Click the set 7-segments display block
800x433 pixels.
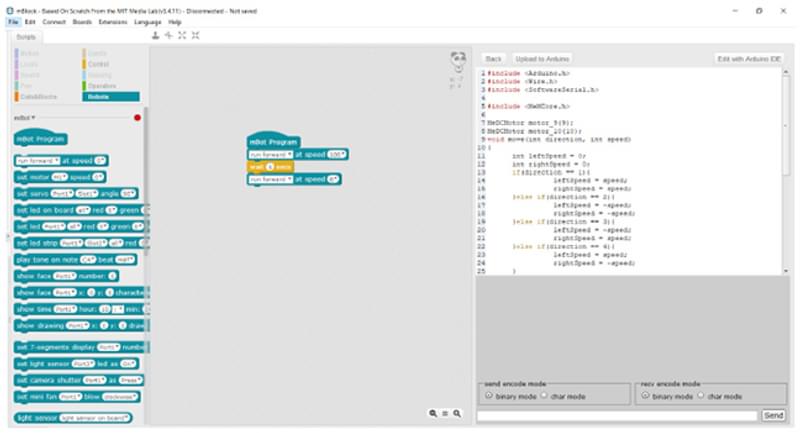pyautogui.click(x=81, y=347)
